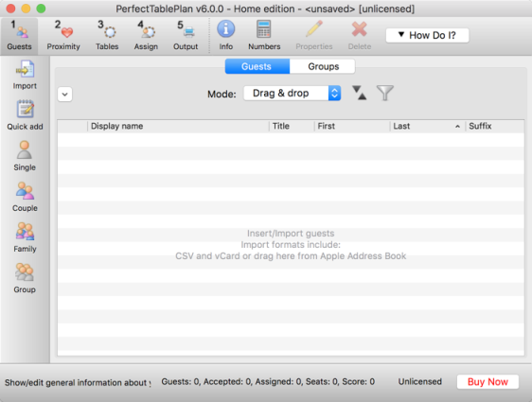Add a Family of guests
532x402 pixels.
[25, 237]
